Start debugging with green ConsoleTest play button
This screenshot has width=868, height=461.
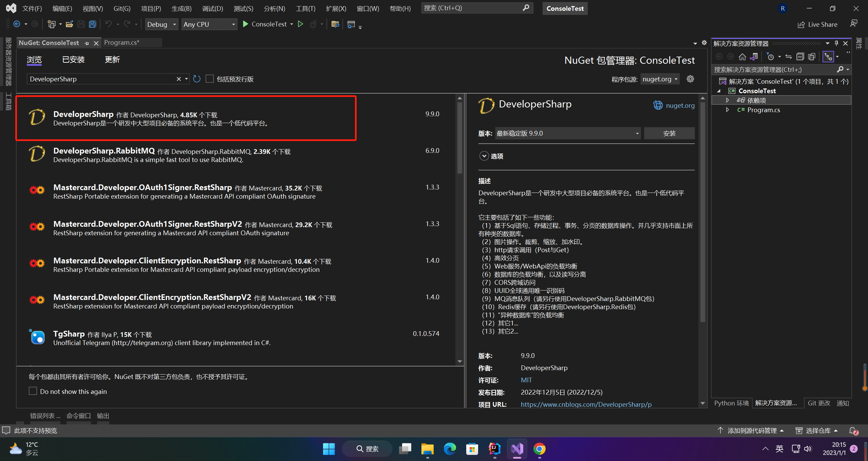click(x=265, y=24)
